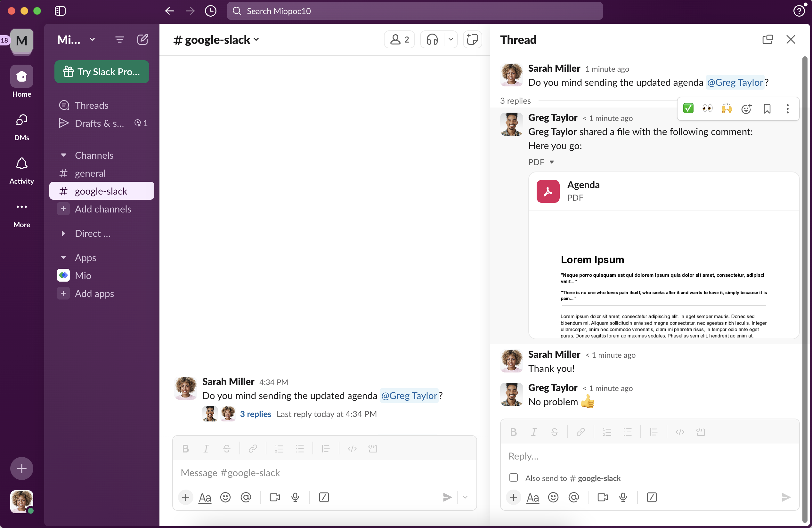
Task: React with the green checkmark emoji
Action: coord(688,108)
